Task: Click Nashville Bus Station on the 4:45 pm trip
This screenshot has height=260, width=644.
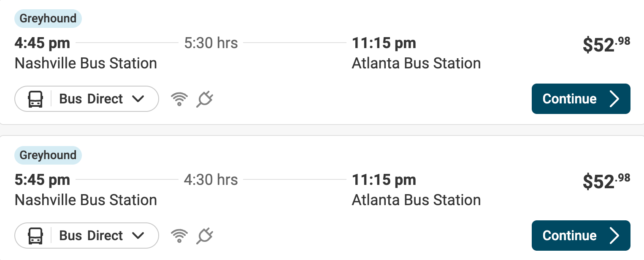Action: pyautogui.click(x=86, y=63)
